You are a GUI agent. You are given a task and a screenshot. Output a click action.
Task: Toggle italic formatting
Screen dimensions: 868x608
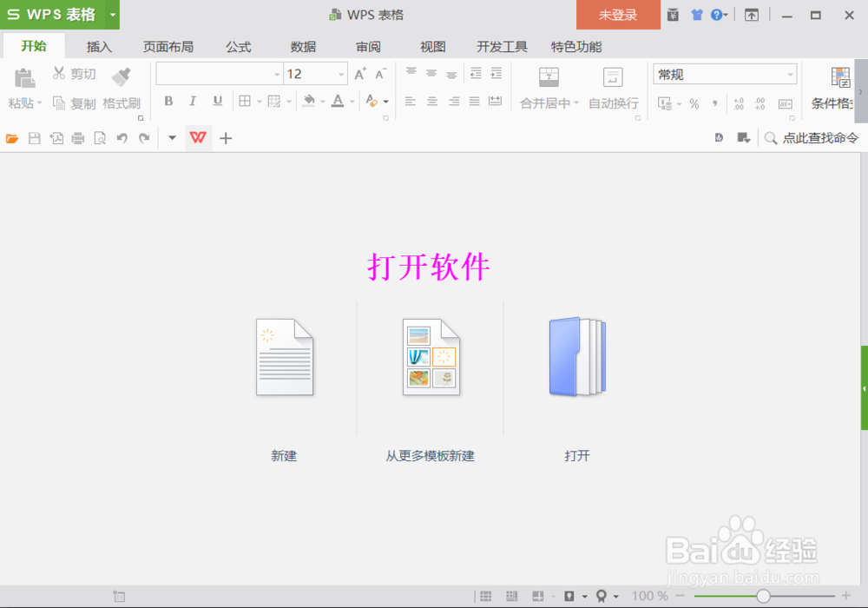coord(192,102)
